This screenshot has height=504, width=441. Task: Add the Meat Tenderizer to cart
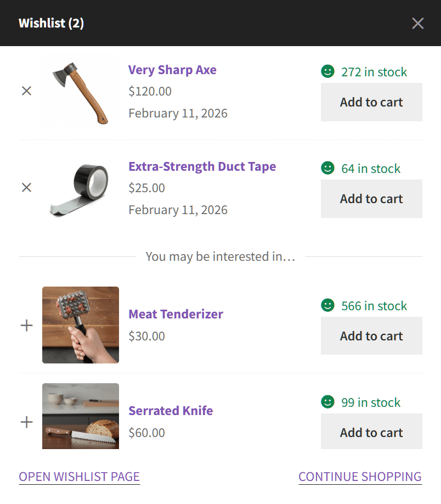click(371, 335)
